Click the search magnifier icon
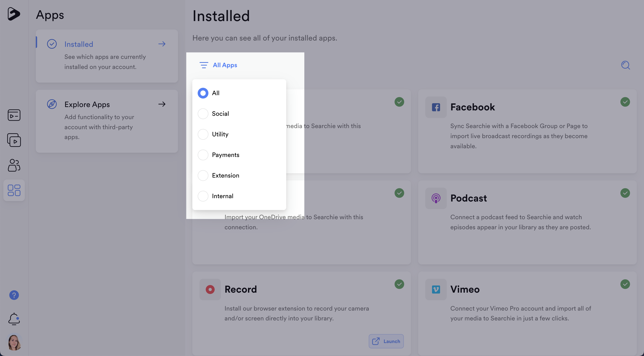The width and height of the screenshot is (644, 356). [x=625, y=65]
